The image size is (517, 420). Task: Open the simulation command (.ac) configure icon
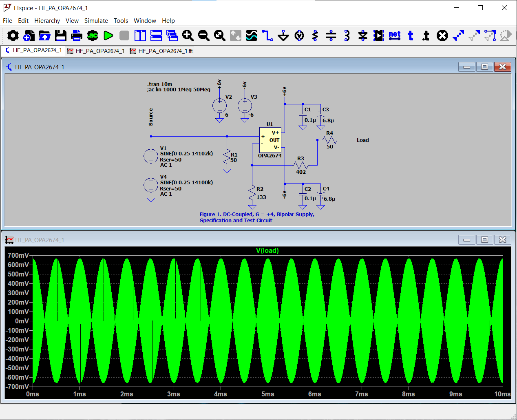pyautogui.click(x=93, y=36)
